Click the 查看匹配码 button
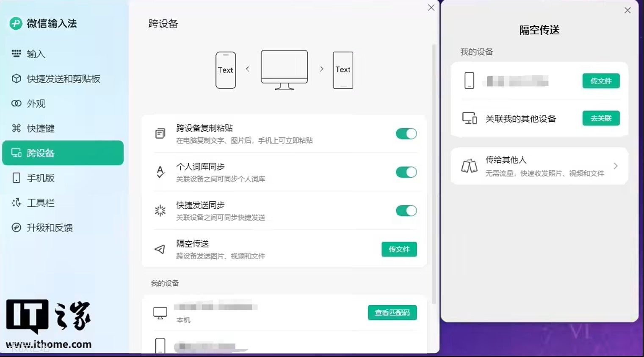This screenshot has height=357, width=644. pyautogui.click(x=392, y=313)
